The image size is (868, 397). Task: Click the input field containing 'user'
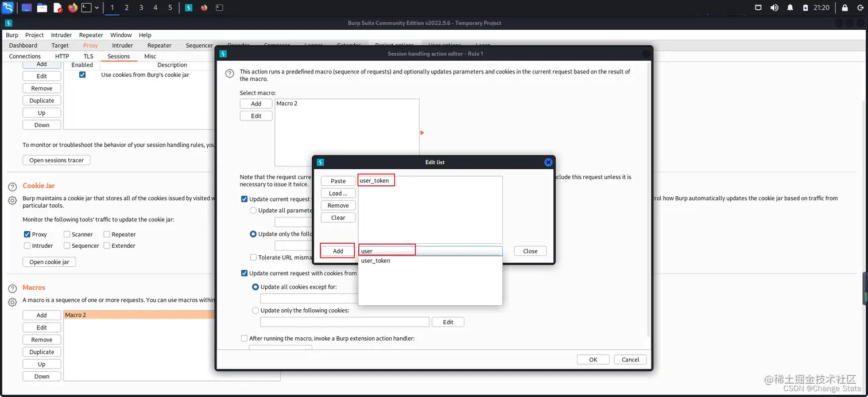tap(430, 251)
